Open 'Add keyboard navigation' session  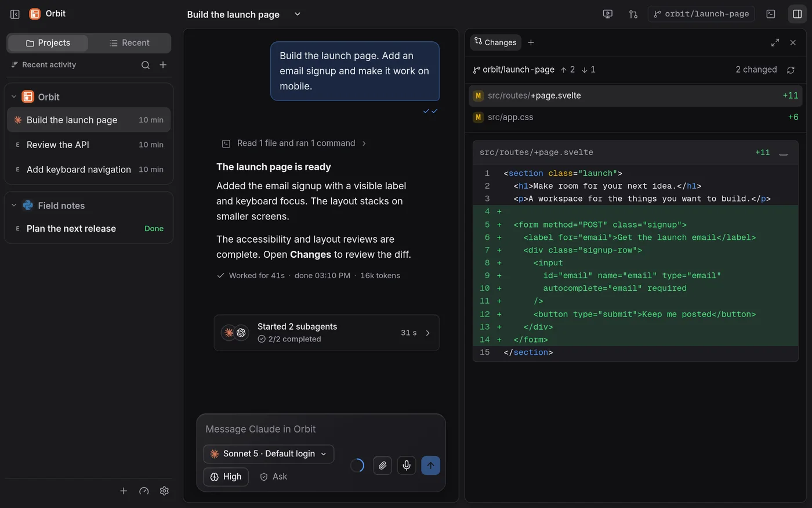point(89,170)
